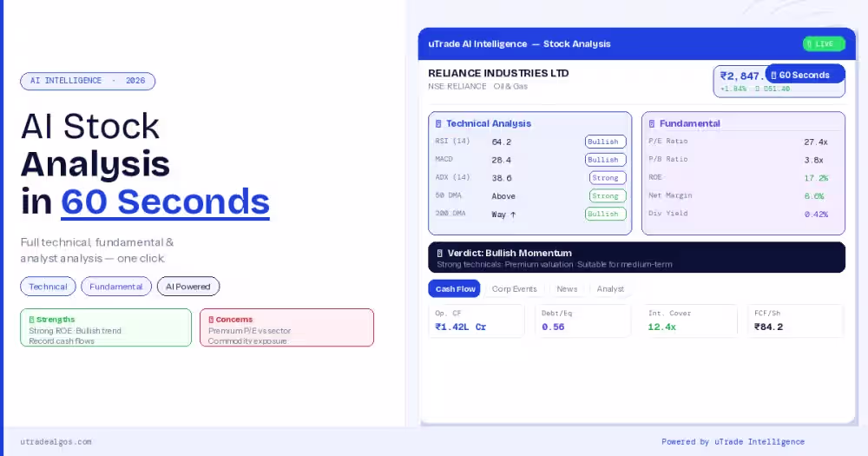Click the Concerns summary card
Screen dimensions: 868x456
[286, 327]
